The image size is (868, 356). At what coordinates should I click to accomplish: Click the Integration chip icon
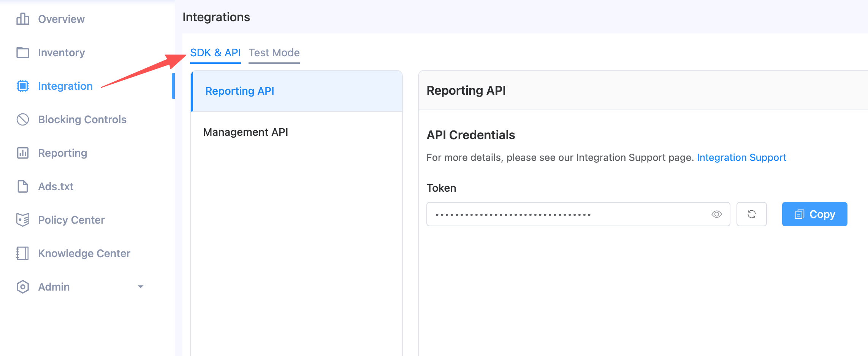pyautogui.click(x=22, y=86)
